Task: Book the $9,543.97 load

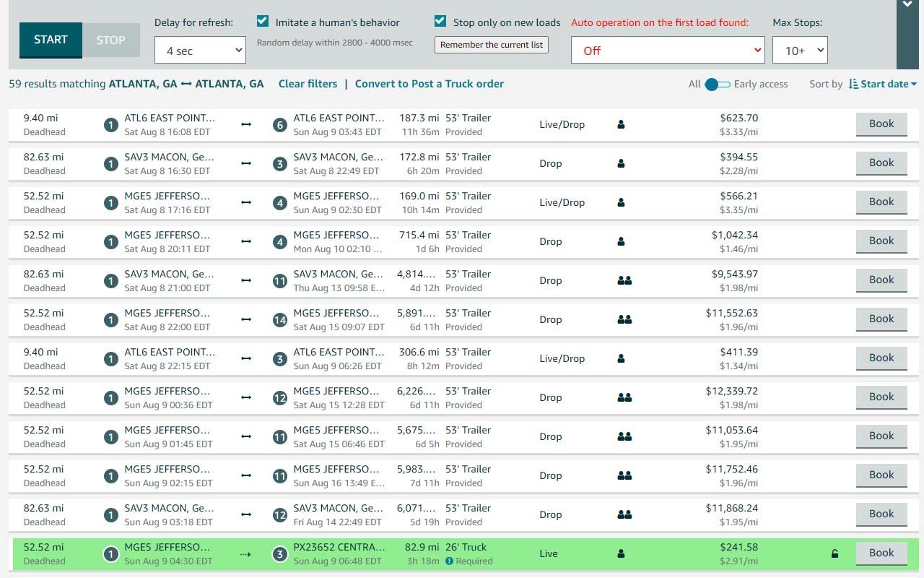Action: 881,280
